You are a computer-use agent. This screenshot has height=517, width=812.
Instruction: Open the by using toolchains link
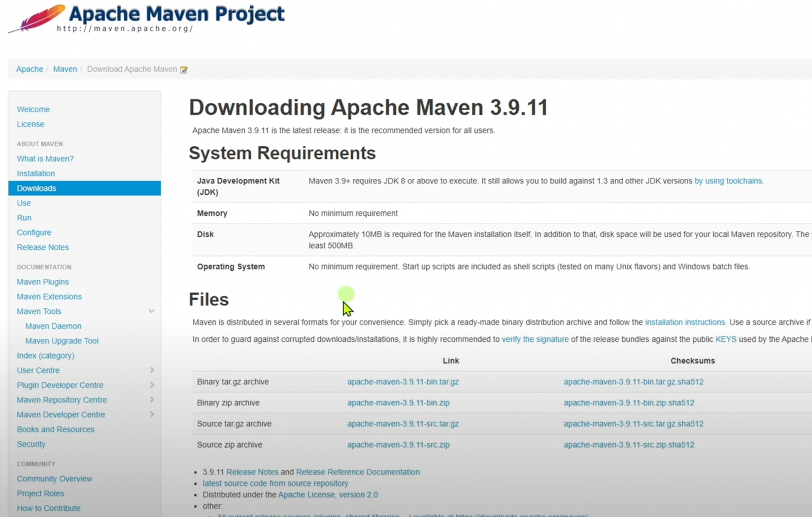(x=729, y=180)
